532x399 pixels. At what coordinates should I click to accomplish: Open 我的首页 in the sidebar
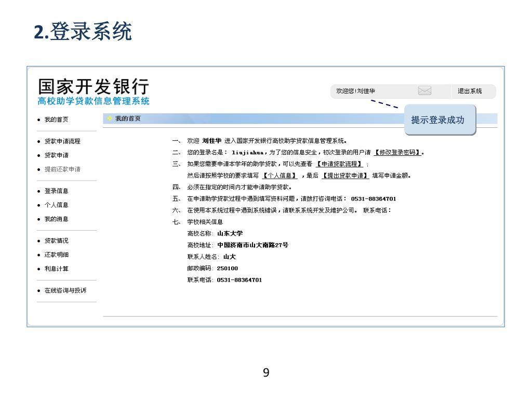pyautogui.click(x=56, y=119)
